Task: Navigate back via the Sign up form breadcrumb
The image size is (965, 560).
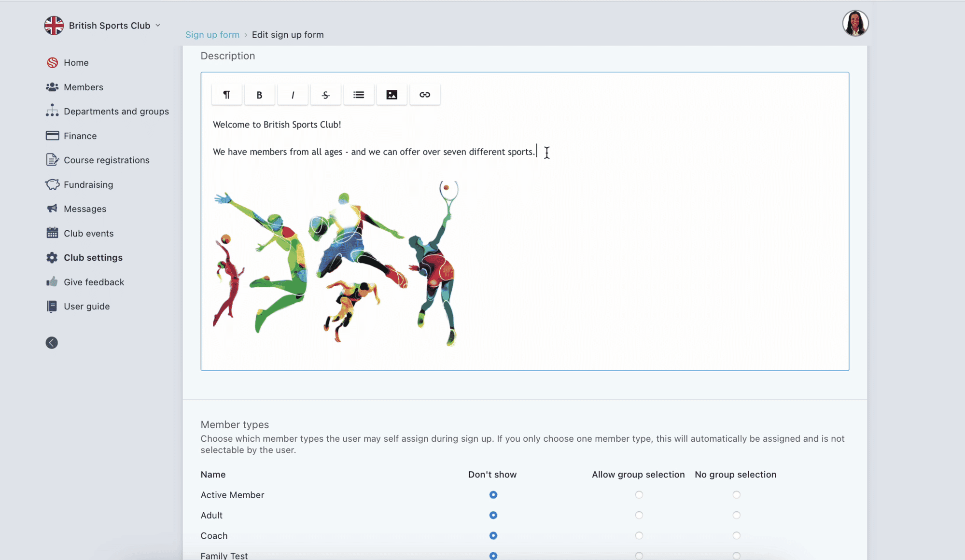Action: click(x=212, y=34)
